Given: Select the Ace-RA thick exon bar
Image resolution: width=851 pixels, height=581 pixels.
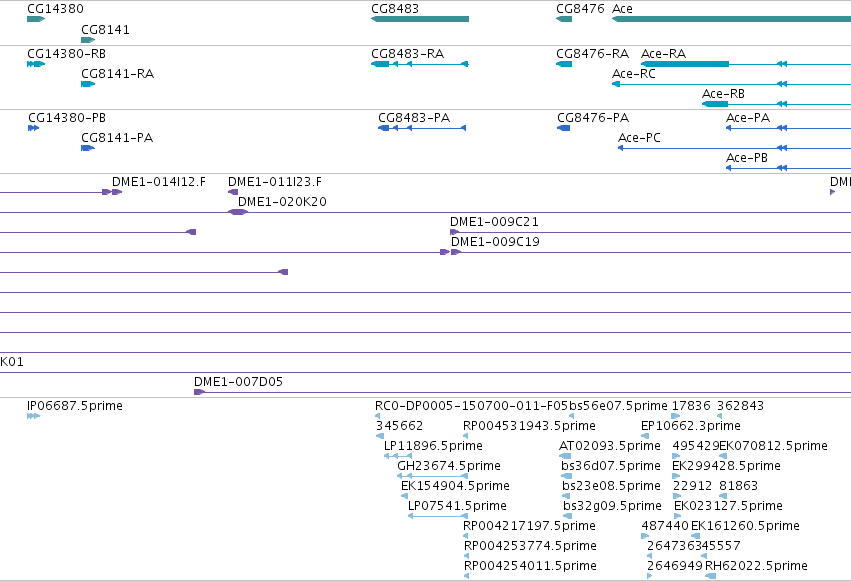Looking at the screenshot, I should point(685,64).
